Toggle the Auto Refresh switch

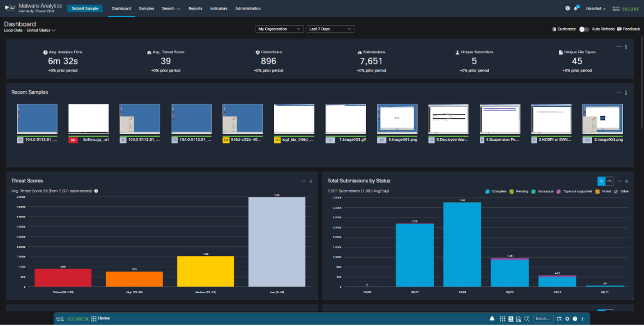[x=584, y=29]
